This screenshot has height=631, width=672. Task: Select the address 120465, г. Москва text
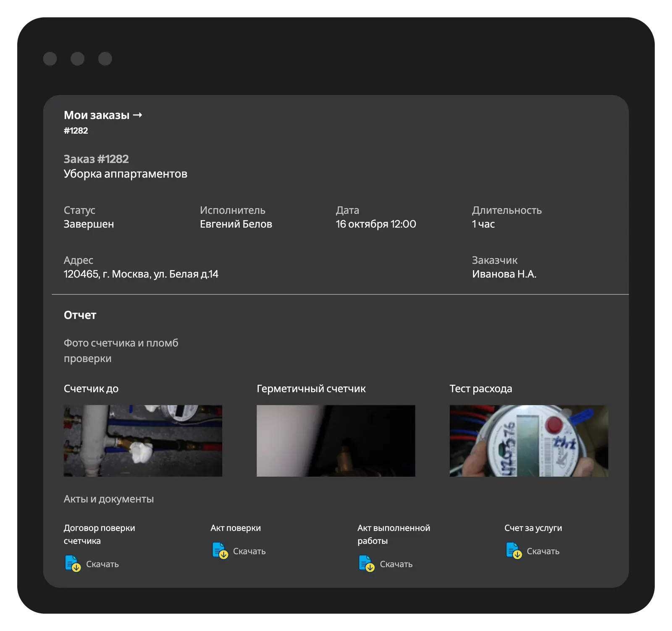[x=141, y=274]
